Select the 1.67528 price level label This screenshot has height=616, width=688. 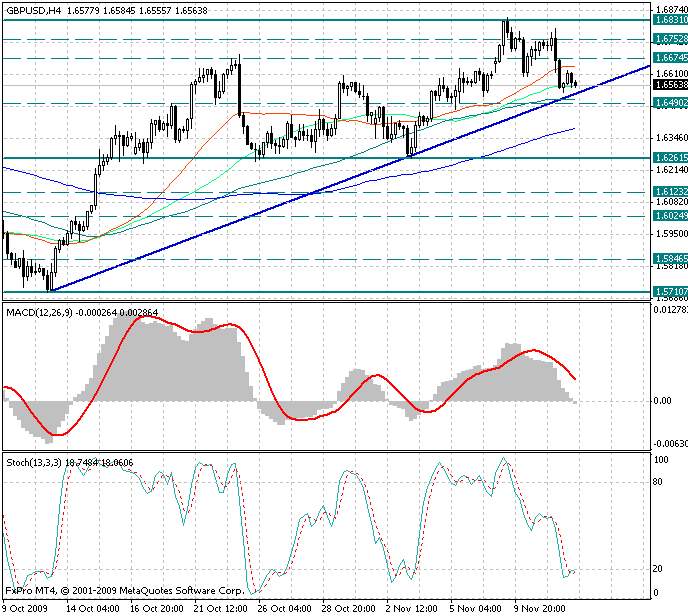[x=670, y=39]
